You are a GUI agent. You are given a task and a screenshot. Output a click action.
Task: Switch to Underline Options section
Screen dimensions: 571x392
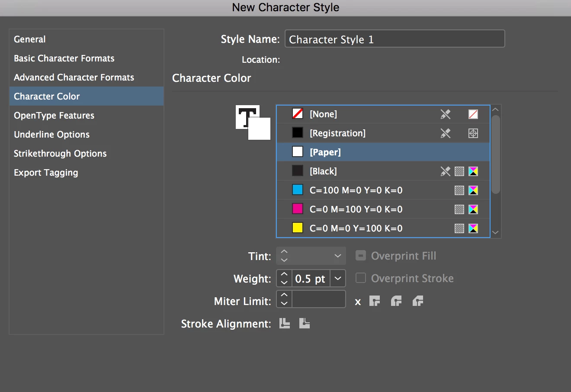(x=52, y=135)
